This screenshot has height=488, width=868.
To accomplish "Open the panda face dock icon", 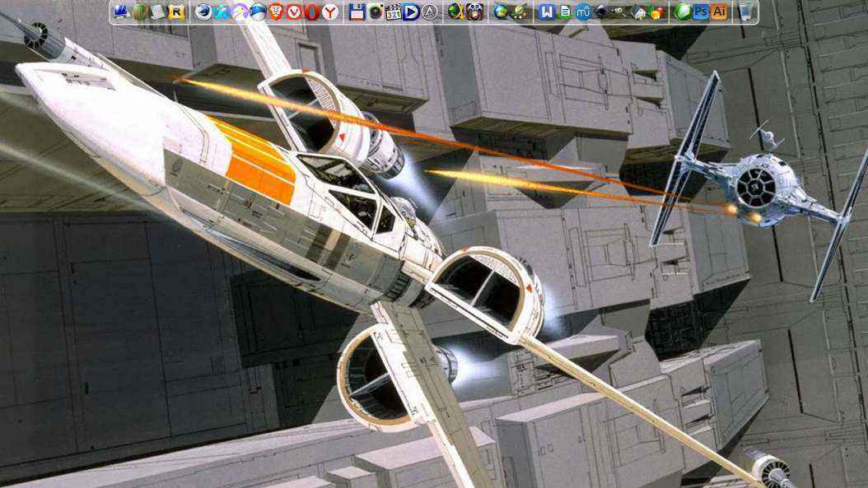I will pos(474,12).
